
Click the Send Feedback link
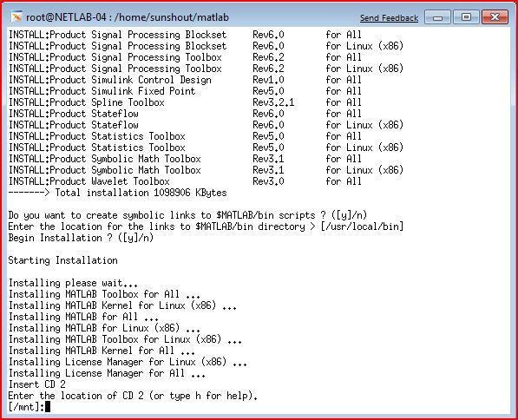[x=389, y=18]
